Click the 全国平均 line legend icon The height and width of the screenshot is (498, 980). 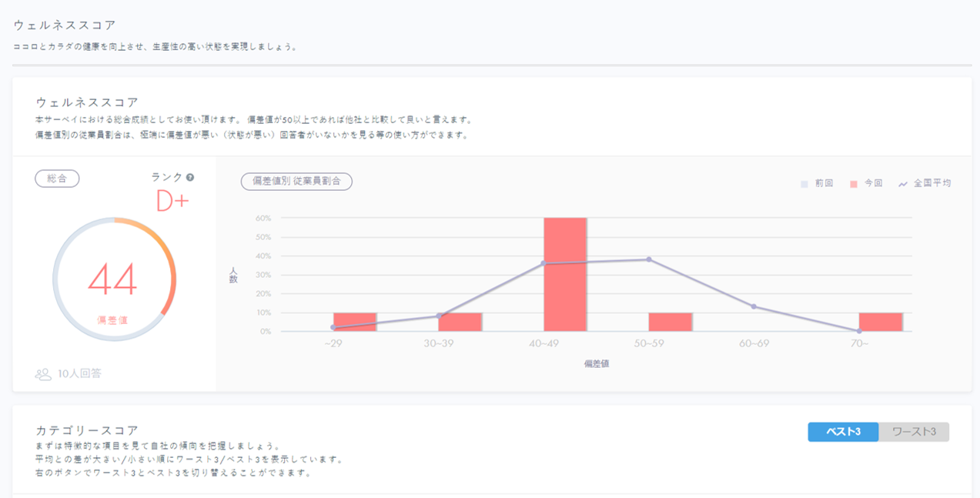point(903,184)
